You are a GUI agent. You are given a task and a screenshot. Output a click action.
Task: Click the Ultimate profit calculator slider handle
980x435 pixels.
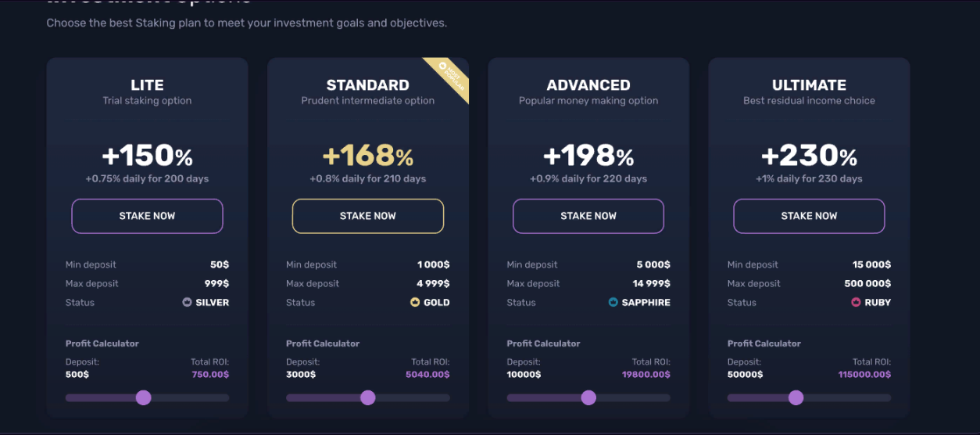[x=796, y=397]
